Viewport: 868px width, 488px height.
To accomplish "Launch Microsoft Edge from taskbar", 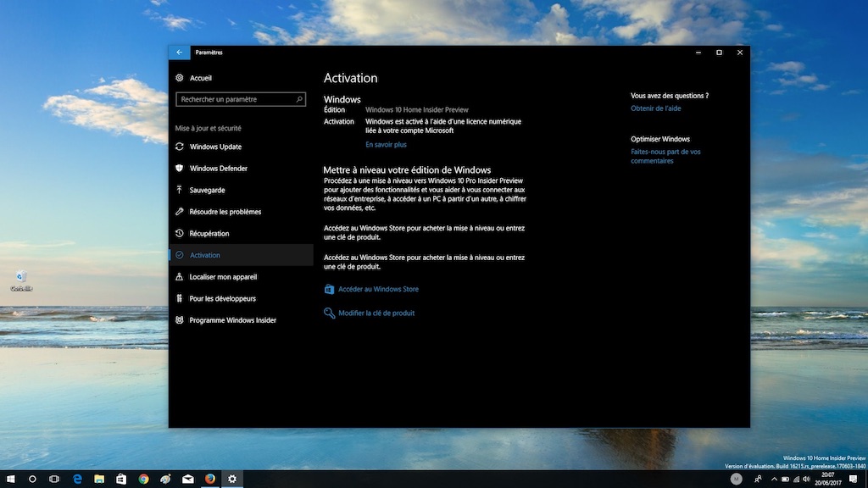I will click(x=77, y=480).
